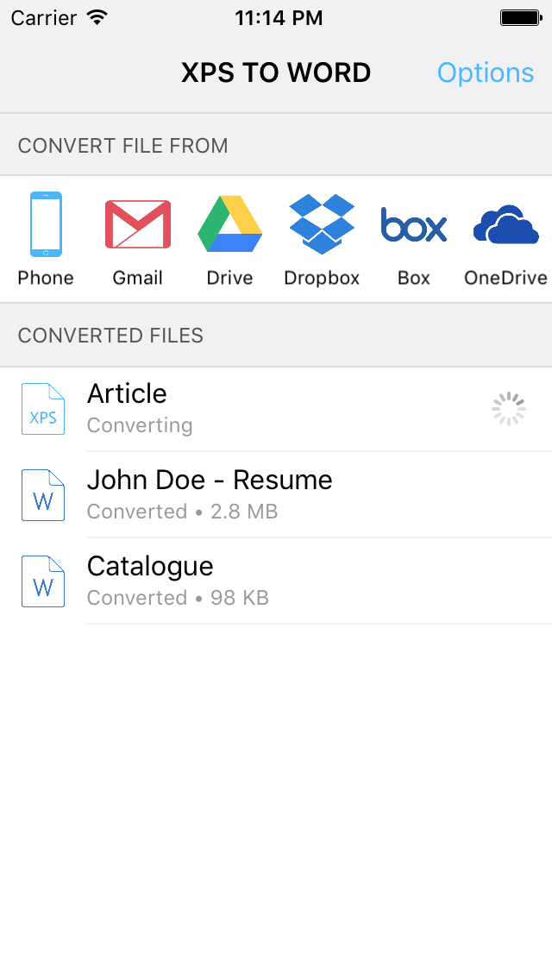Select the Box cloud service icon
552x980 pixels.
[414, 225]
